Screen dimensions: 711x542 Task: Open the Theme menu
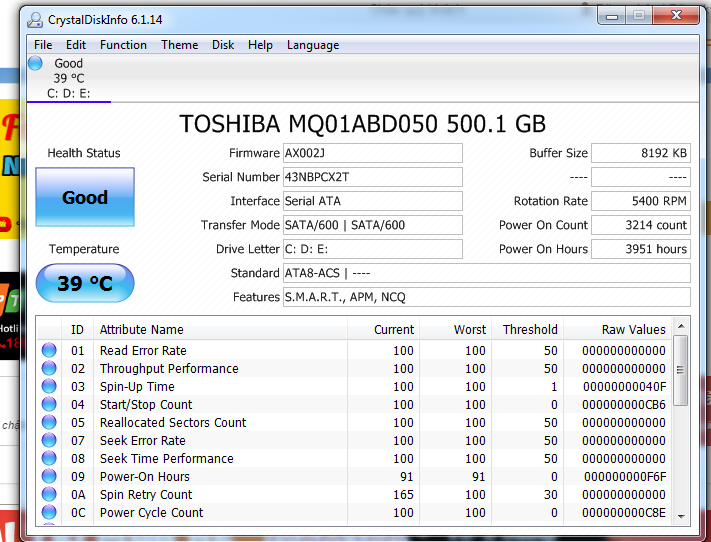pyautogui.click(x=180, y=45)
